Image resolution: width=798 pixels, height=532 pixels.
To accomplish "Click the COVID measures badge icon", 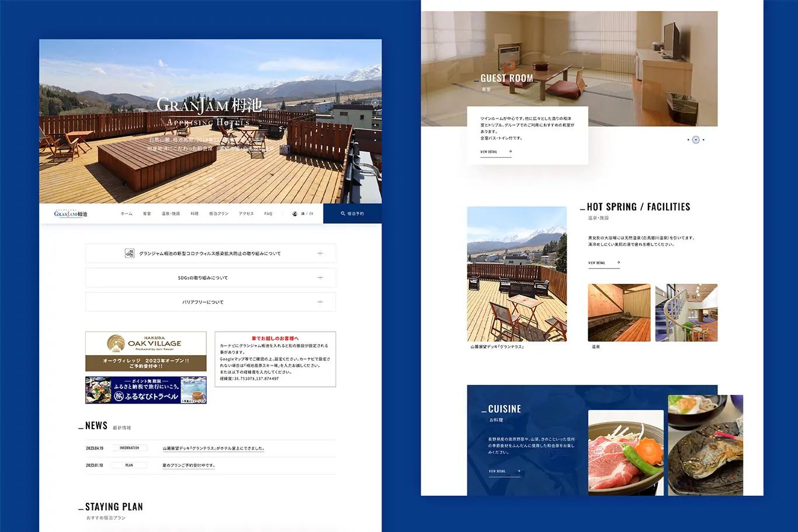I will coord(130,253).
